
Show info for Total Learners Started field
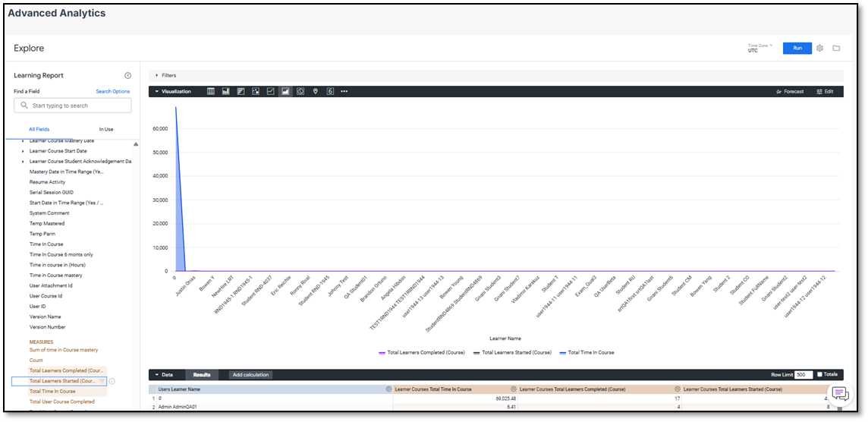point(112,381)
